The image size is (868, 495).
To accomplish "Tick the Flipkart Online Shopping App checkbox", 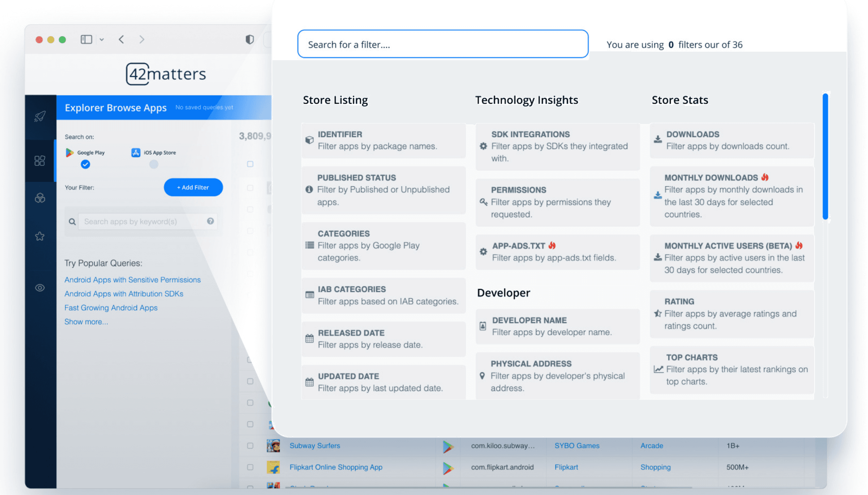I will coord(250,467).
